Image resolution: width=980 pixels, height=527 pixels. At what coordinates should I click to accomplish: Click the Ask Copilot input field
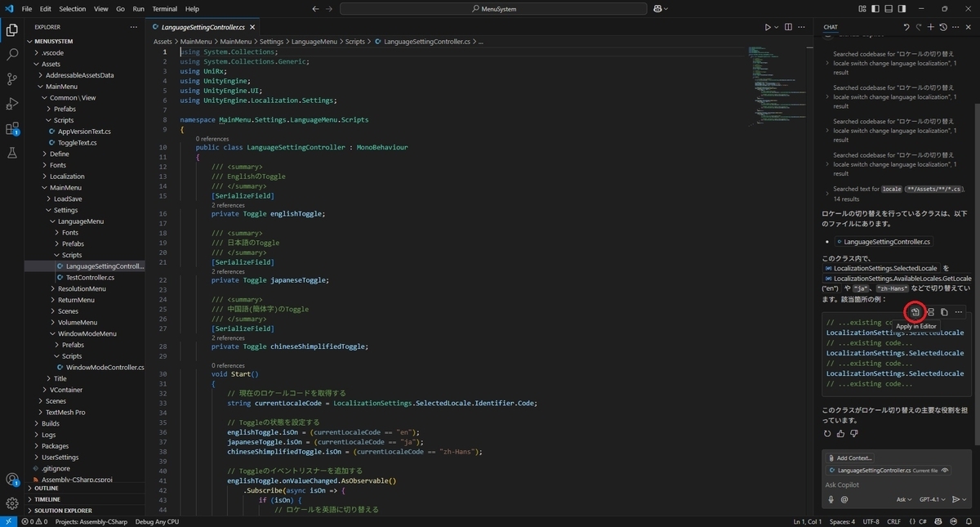coord(894,485)
